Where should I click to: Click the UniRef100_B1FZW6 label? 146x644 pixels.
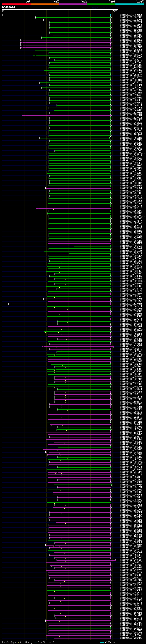(131, 631)
